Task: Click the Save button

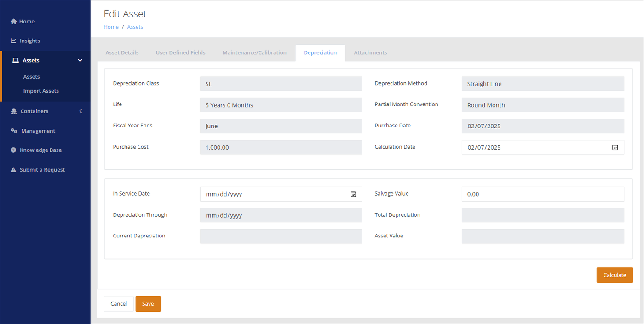Action: pyautogui.click(x=148, y=304)
